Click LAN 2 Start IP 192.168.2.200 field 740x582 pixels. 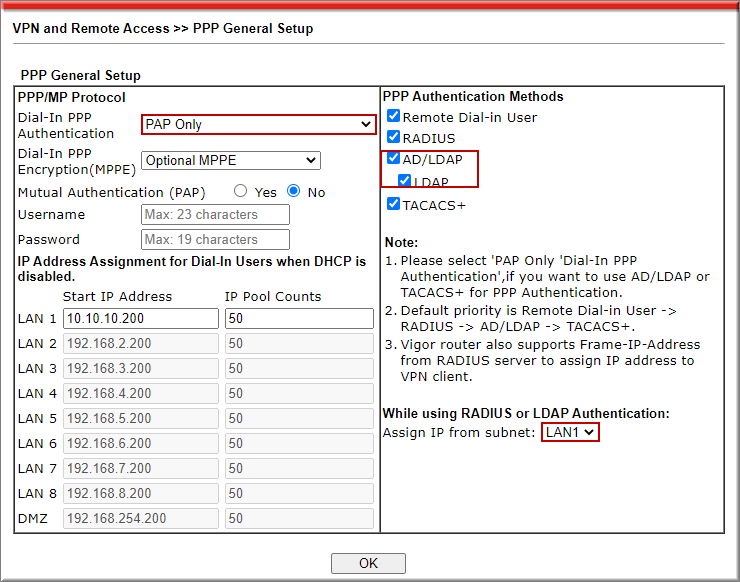pyautogui.click(x=141, y=344)
